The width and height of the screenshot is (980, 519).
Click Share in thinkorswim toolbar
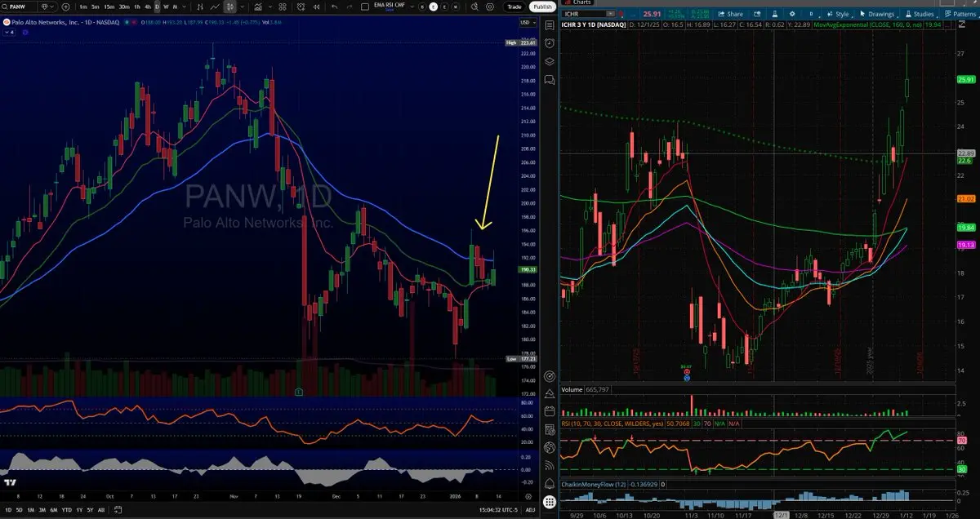[730, 14]
